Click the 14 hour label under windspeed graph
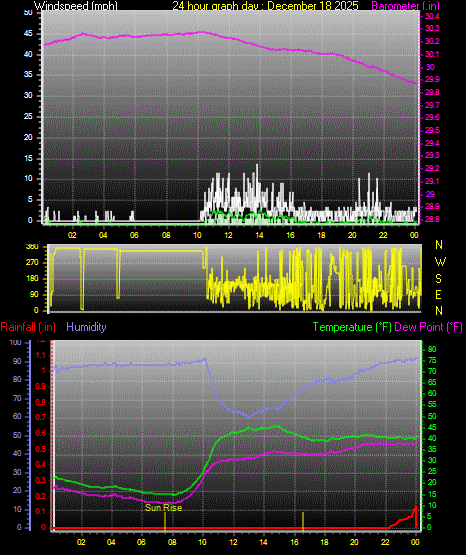This screenshot has width=466, height=555. tap(259, 235)
